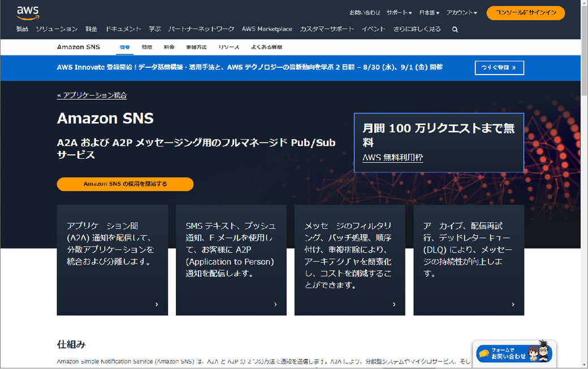The width and height of the screenshot is (588, 369).
Task: Select the よくある質問 tab
Action: pos(267,47)
